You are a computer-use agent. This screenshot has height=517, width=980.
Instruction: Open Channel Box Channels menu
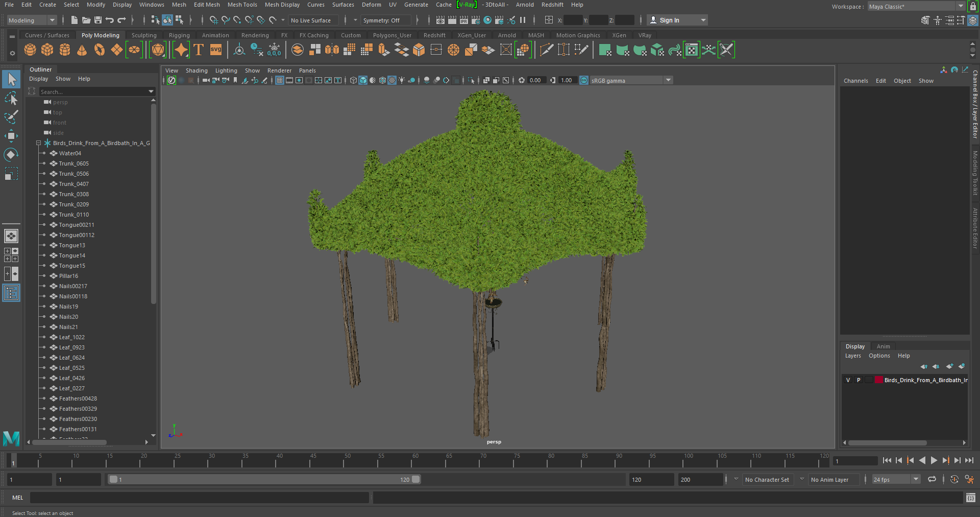[855, 81]
